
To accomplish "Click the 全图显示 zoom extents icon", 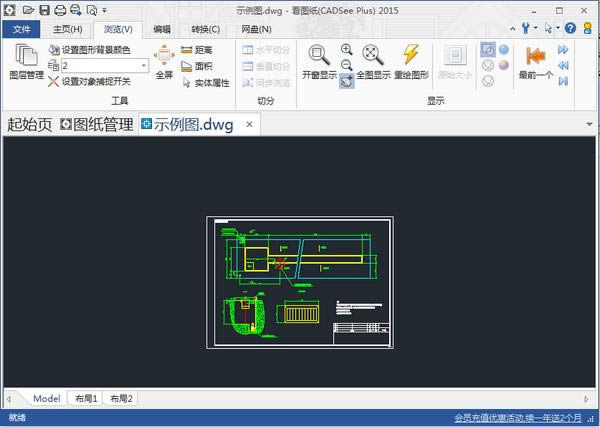I will coord(374,61).
